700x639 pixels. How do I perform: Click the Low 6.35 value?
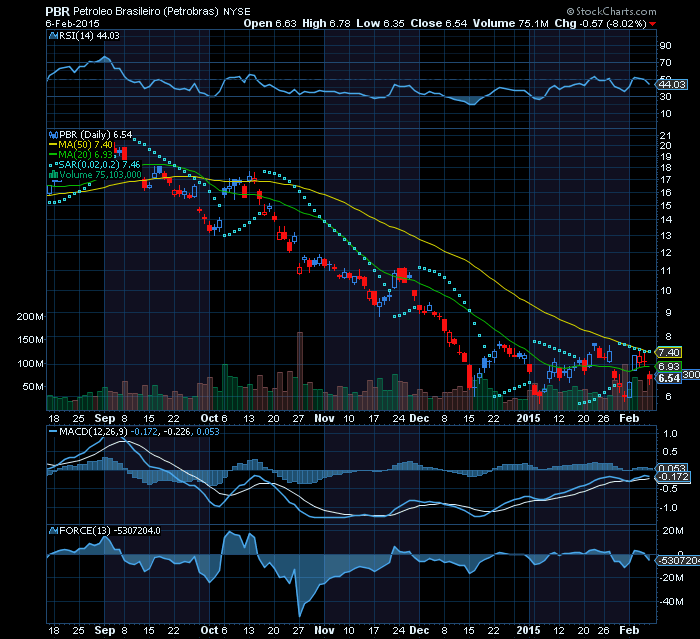point(380,23)
